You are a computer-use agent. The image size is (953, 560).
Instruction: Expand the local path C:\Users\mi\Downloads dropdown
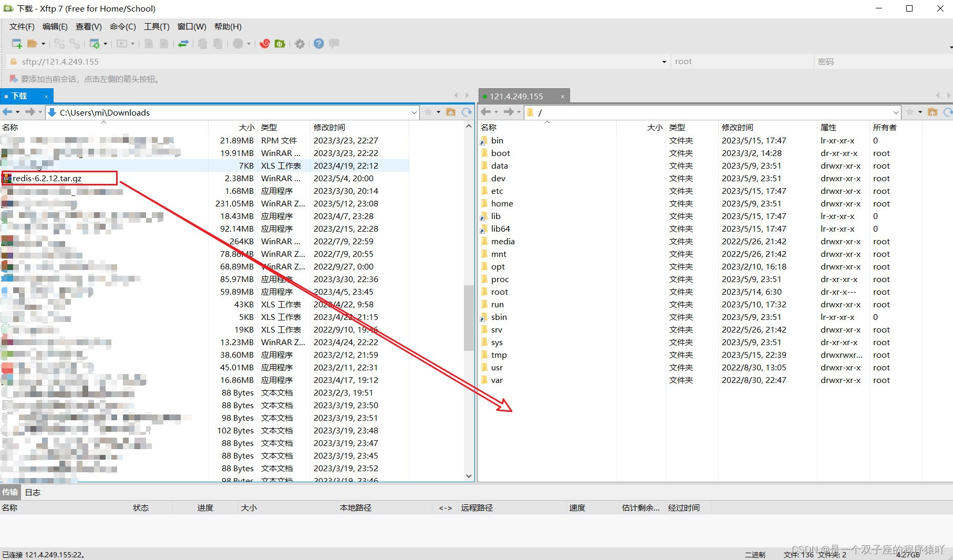pos(414,112)
